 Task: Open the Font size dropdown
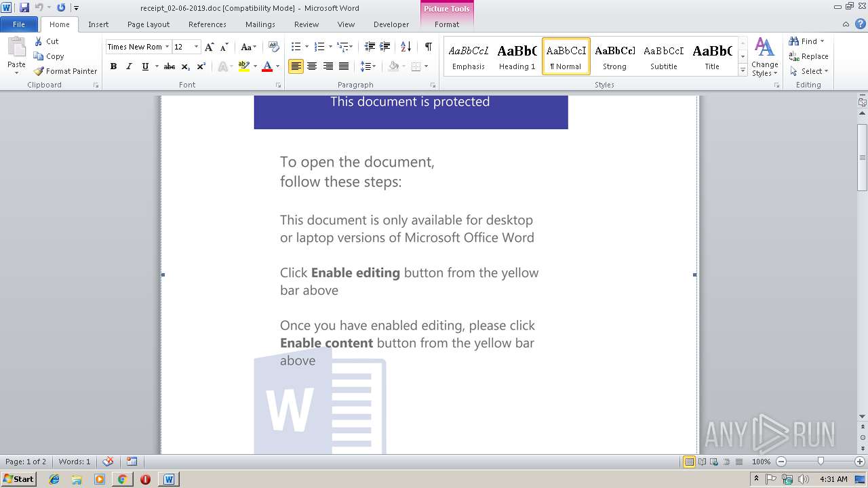(197, 47)
